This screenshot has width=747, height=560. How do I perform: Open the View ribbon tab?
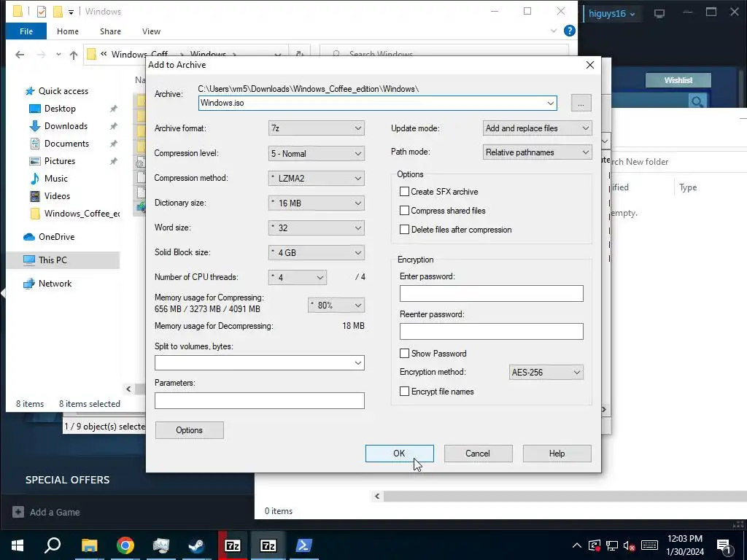[x=151, y=31]
